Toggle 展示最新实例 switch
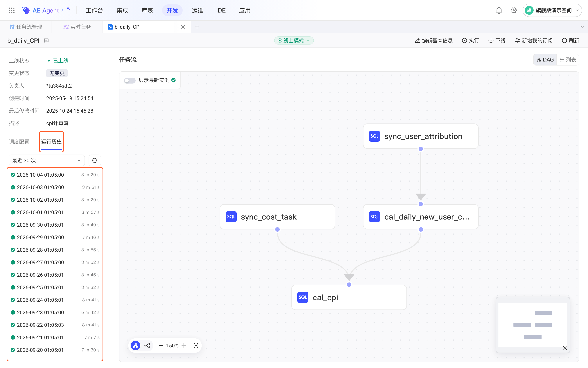Screen dimensions: 588x368 [x=130, y=80]
